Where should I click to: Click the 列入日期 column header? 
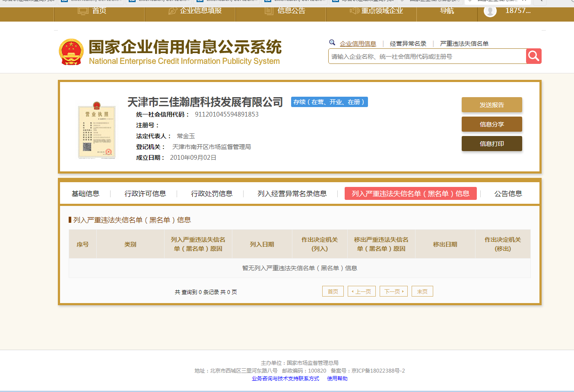262,244
